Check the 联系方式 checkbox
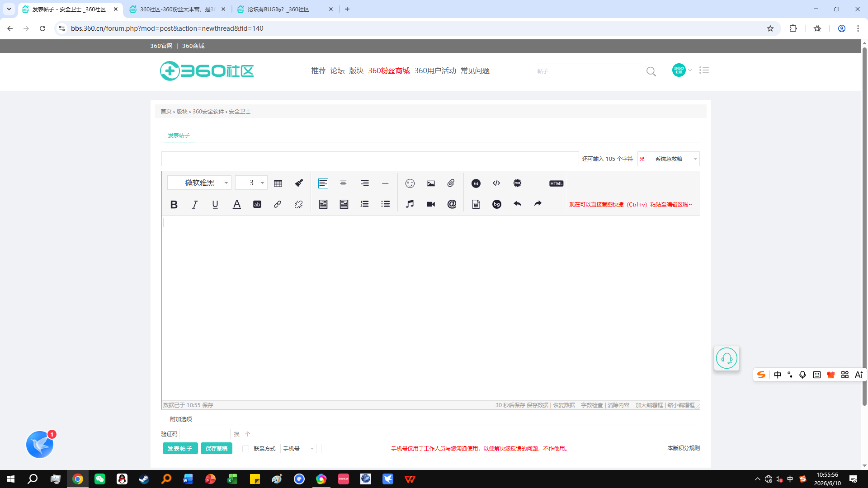This screenshot has width=868, height=488. pos(245,449)
